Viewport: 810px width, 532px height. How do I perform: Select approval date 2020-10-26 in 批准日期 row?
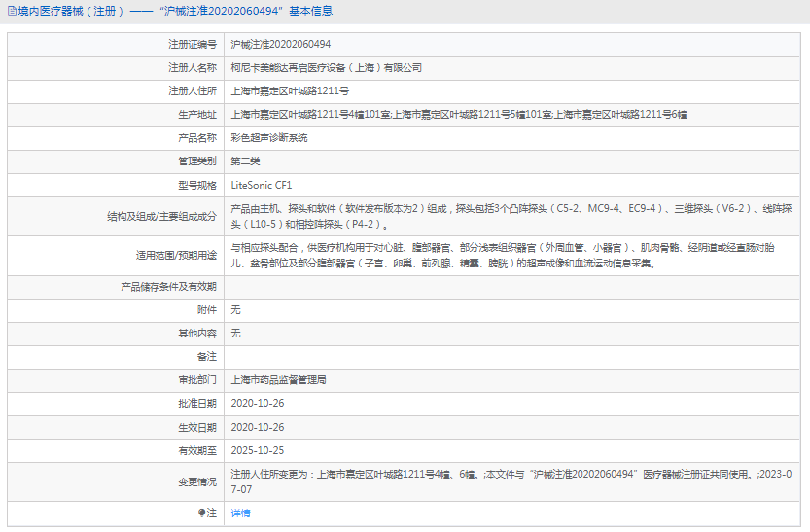pyautogui.click(x=258, y=404)
